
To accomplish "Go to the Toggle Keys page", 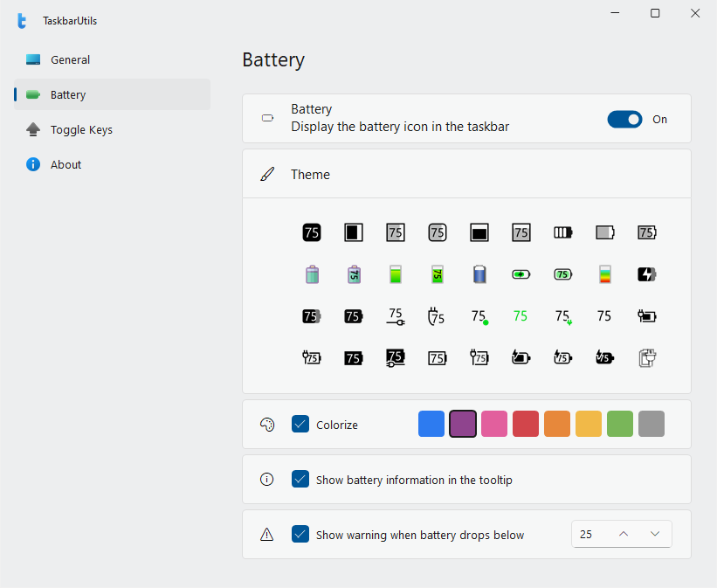I will (81, 130).
